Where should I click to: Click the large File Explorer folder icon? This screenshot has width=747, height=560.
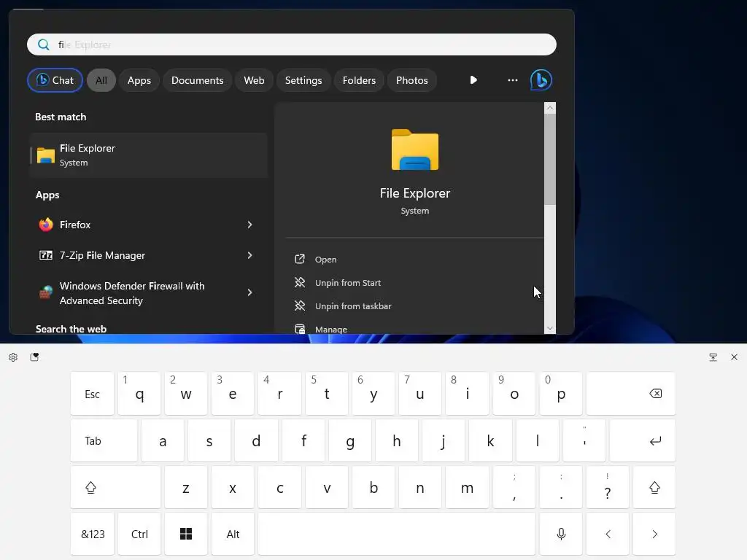pyautogui.click(x=415, y=149)
